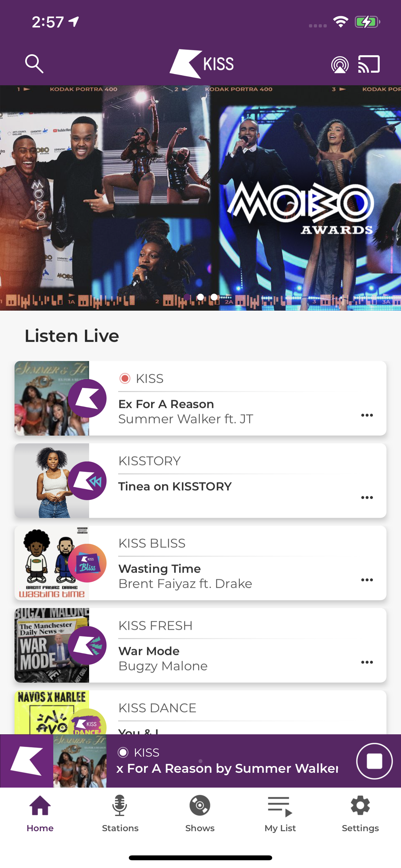Tap the Chromecast cast icon
This screenshot has height=868, width=401.
pos(369,64)
